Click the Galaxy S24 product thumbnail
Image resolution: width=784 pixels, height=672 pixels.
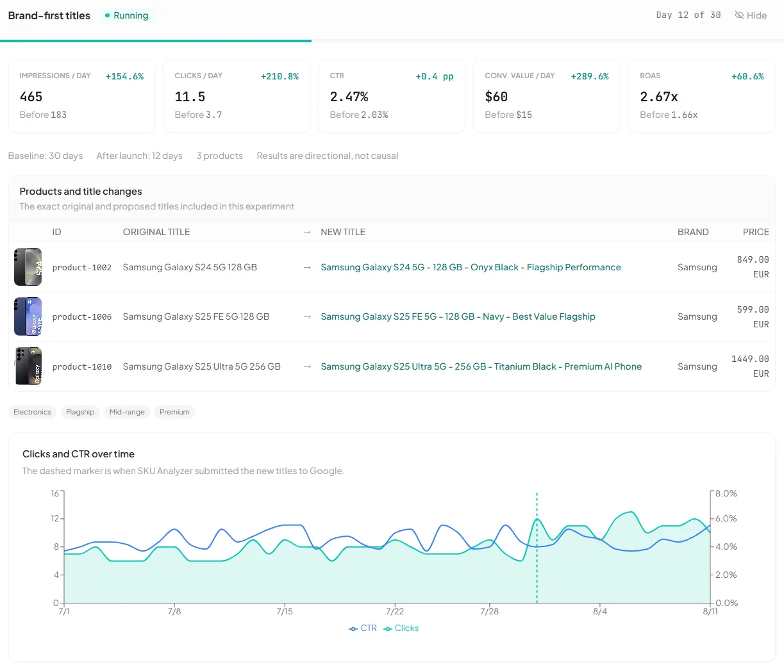point(28,266)
